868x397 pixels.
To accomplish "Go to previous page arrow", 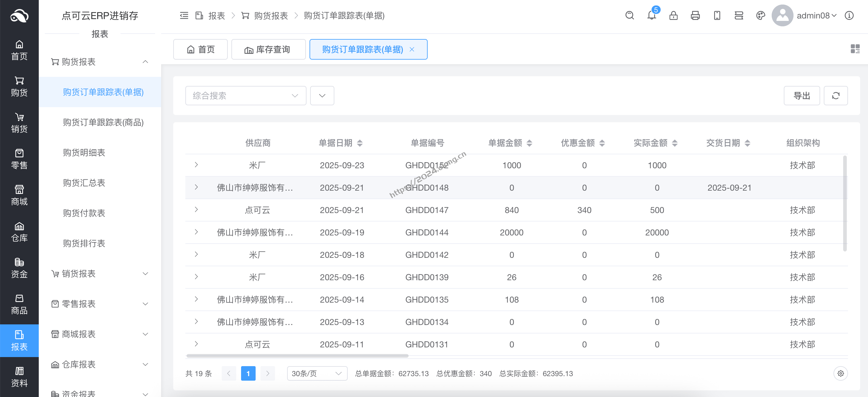I will (x=228, y=373).
